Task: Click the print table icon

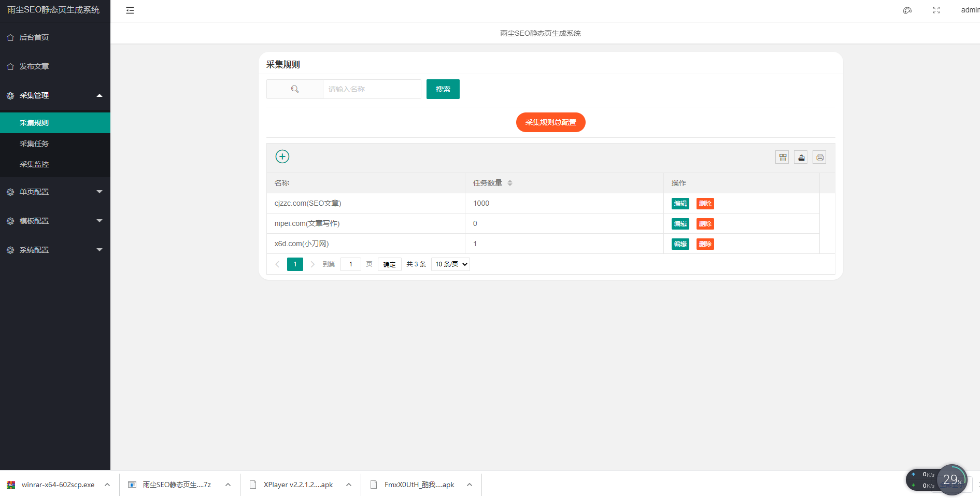Action: pyautogui.click(x=819, y=158)
